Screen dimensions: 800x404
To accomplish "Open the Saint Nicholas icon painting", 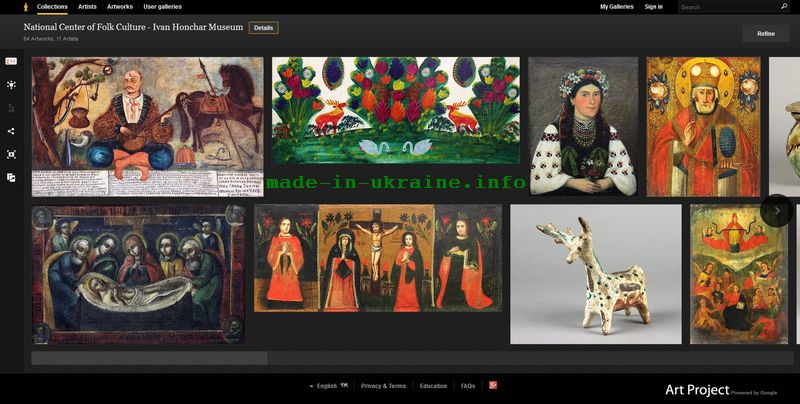I will point(703,127).
